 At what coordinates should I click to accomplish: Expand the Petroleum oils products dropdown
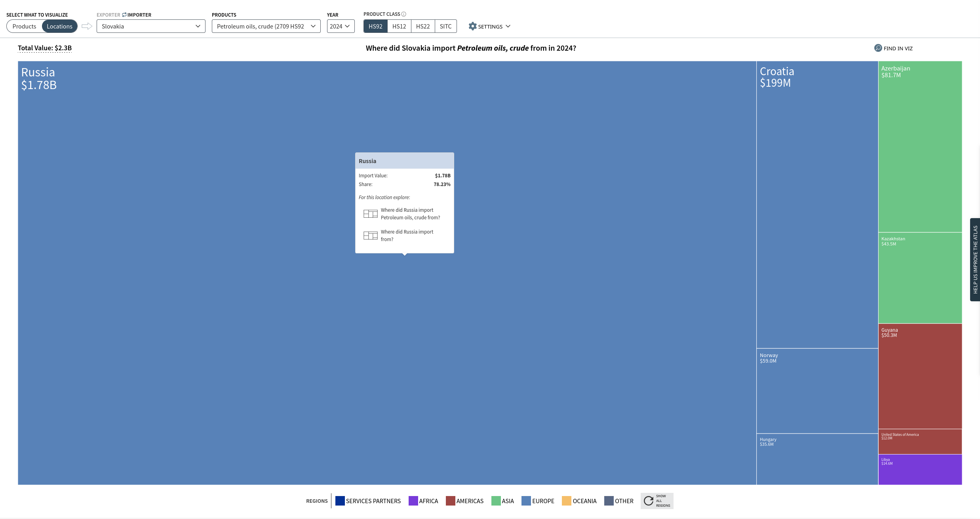[266, 26]
